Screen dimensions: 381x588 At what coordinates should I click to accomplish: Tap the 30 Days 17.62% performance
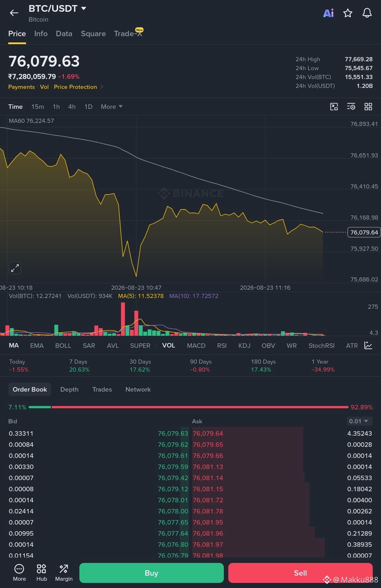pyautogui.click(x=140, y=366)
